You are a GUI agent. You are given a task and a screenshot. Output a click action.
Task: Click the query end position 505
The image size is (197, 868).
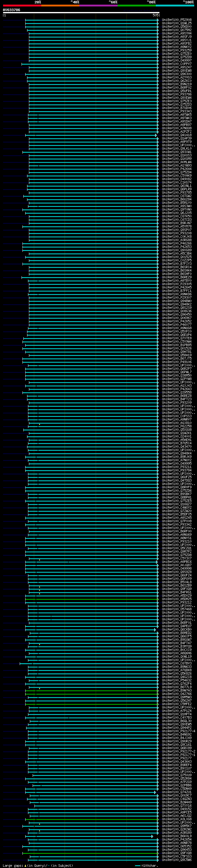click(155, 15)
